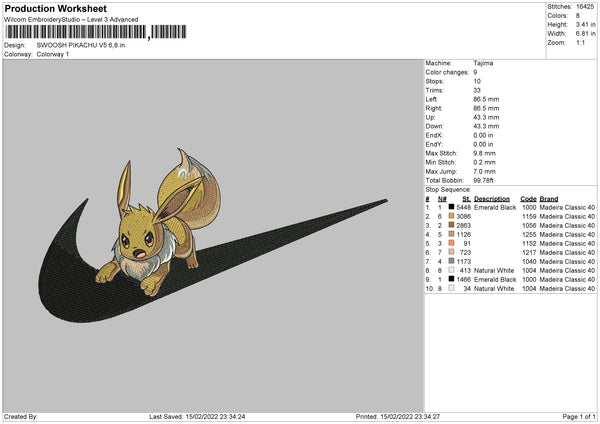Click the Height value "3.41 in"
This screenshot has width=600, height=424.
click(585, 24)
